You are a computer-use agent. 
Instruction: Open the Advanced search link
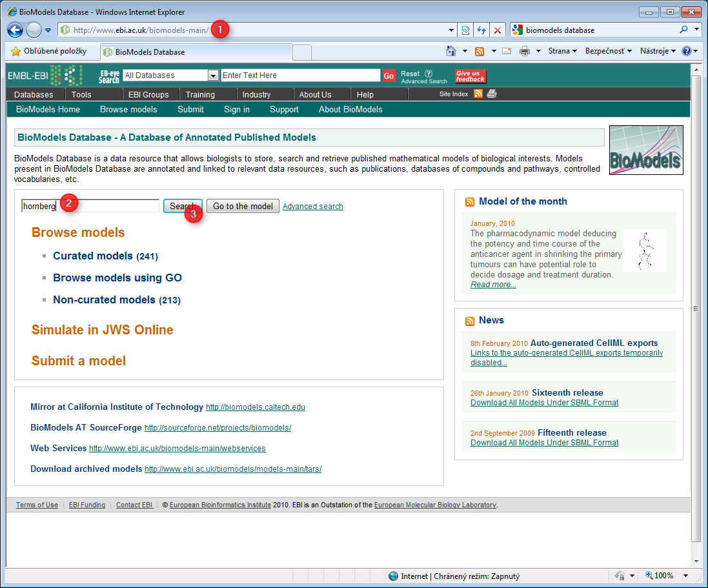click(313, 207)
